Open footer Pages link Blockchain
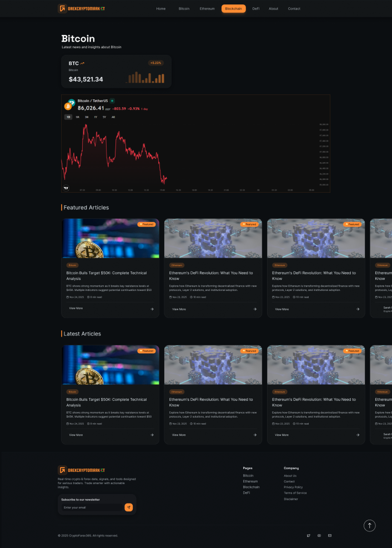 click(251, 487)
